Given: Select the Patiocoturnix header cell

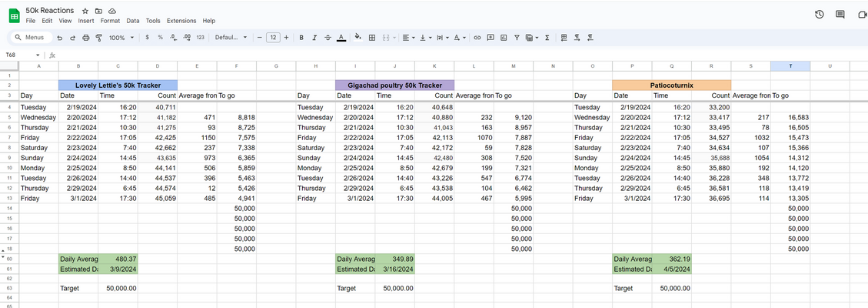Looking at the screenshot, I should [x=671, y=85].
